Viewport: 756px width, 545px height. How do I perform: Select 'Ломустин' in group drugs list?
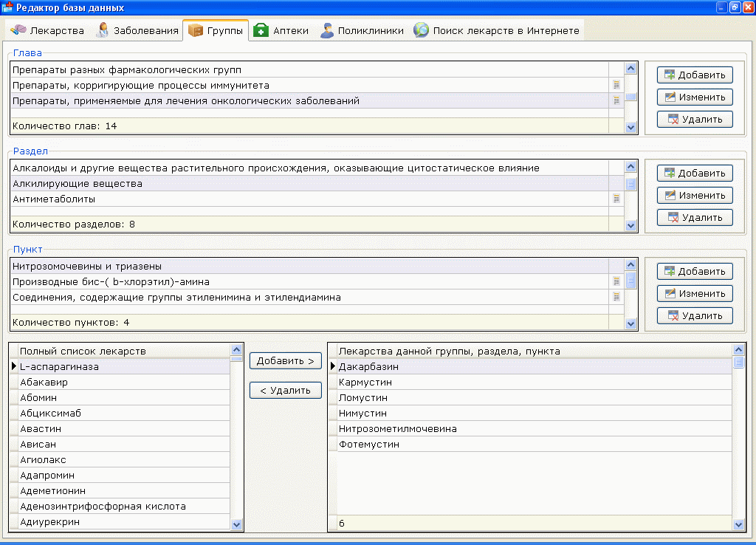coord(535,397)
